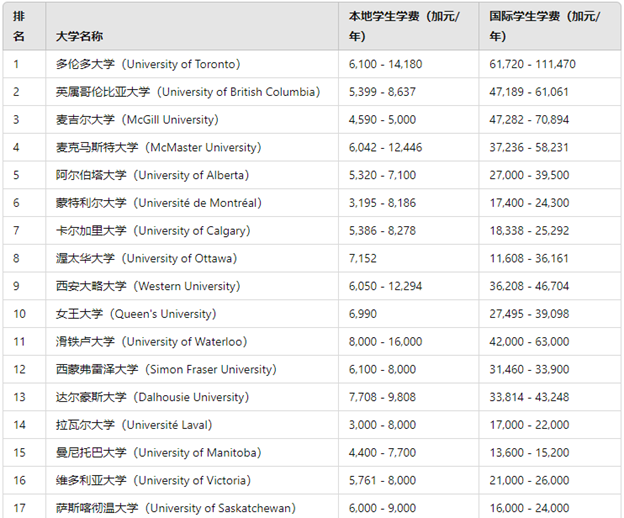Select the Queen's University cell
The width and height of the screenshot is (624, 518).
[x=192, y=314]
